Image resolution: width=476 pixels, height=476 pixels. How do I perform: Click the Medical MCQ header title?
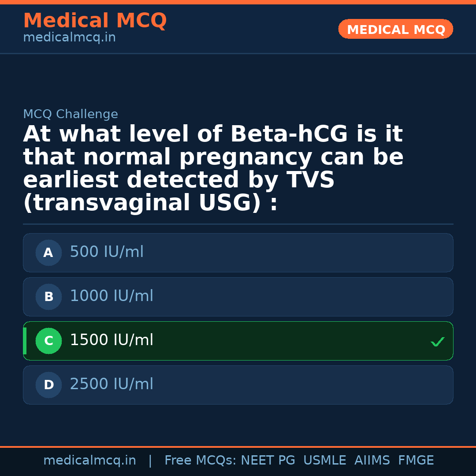(x=95, y=21)
